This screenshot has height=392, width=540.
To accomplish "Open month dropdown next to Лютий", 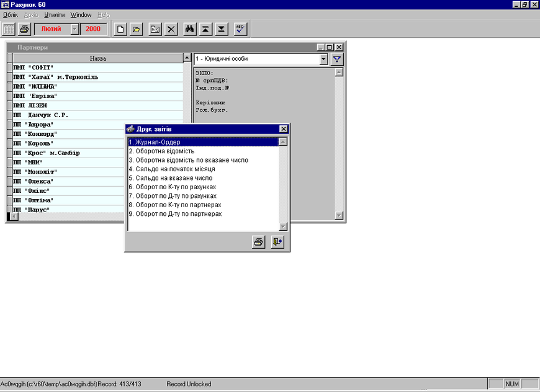I will tap(74, 29).
